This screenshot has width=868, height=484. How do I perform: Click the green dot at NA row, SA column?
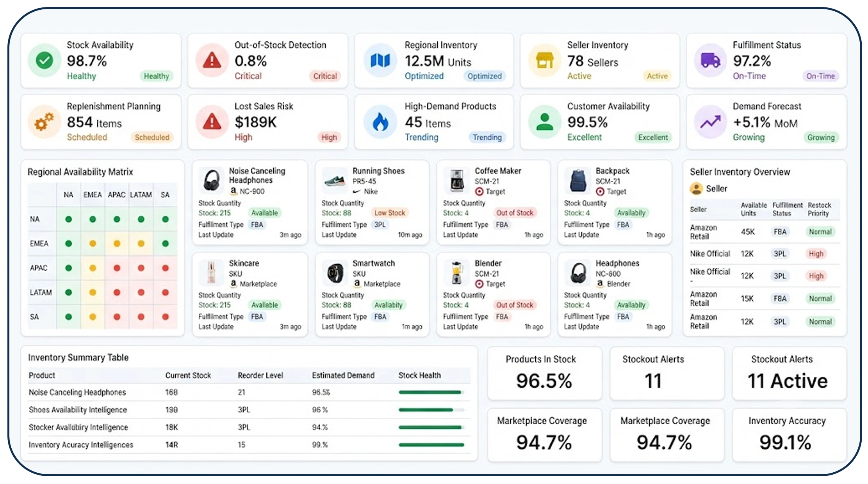point(165,219)
